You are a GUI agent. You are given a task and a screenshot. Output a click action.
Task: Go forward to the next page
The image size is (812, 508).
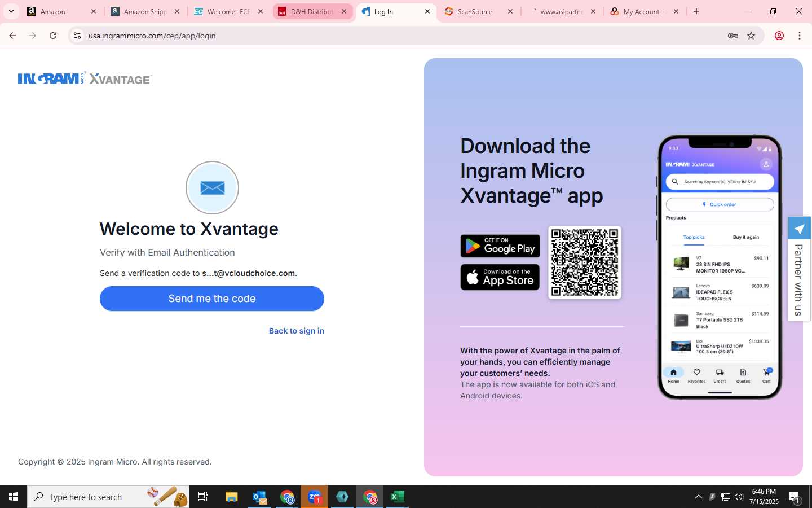(33, 36)
